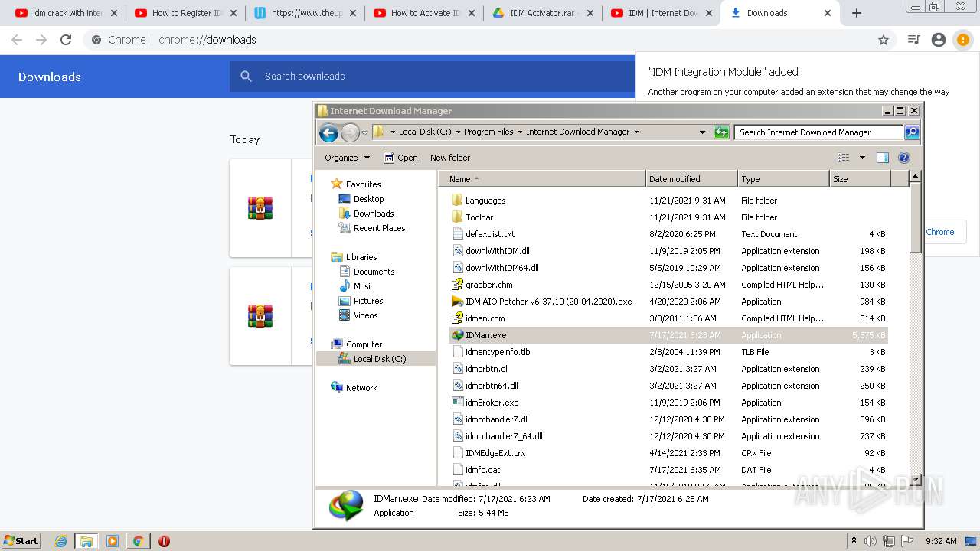The height and width of the screenshot is (551, 980).
Task: Sort by Date modified column header
Action: [691, 179]
